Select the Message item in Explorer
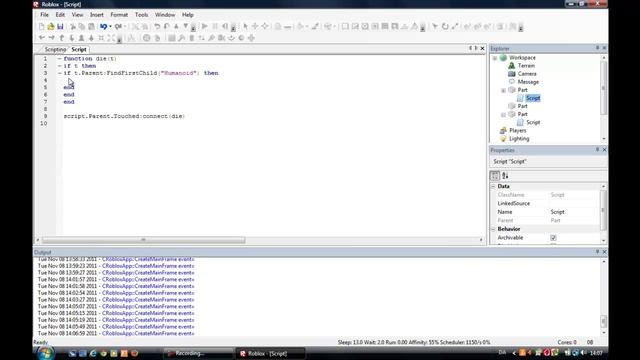The image size is (640, 360). (x=528, y=82)
